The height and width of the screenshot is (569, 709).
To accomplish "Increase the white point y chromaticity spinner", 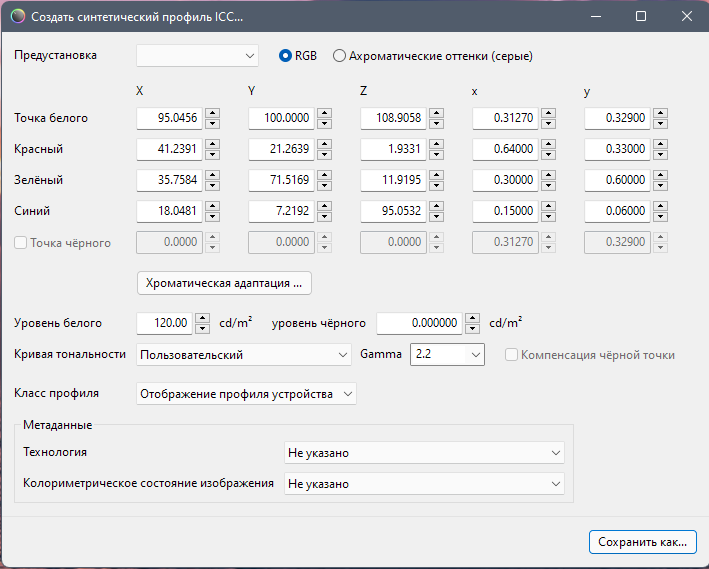I will pos(660,113).
